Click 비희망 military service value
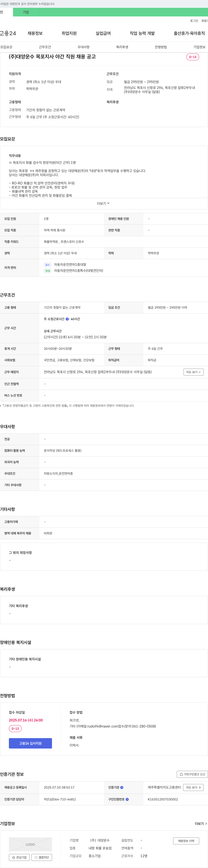Viewport: 208px width, 868px height. coord(48,533)
